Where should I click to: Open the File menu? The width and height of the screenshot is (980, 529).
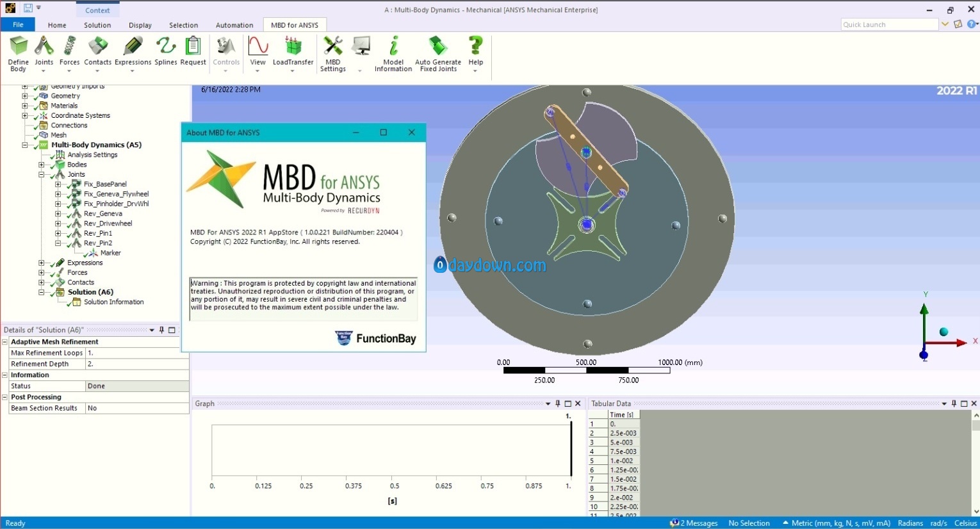[x=18, y=25]
